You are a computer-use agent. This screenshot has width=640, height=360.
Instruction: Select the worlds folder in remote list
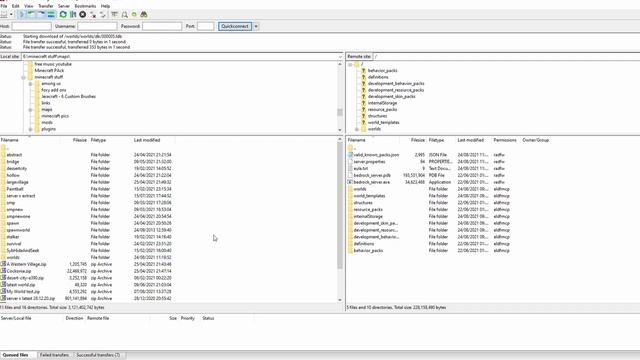point(360,189)
